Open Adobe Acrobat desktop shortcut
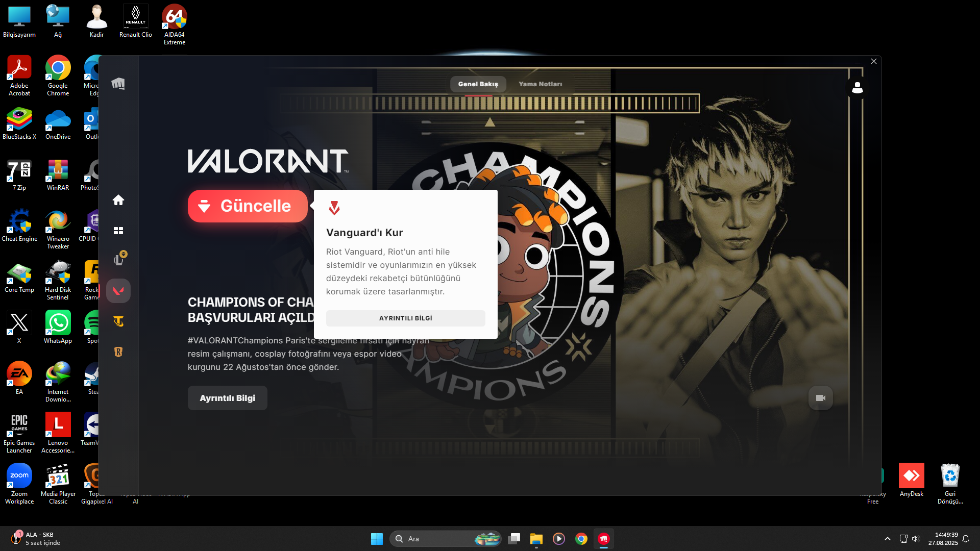Screen dimensions: 980x551 (x=19, y=77)
